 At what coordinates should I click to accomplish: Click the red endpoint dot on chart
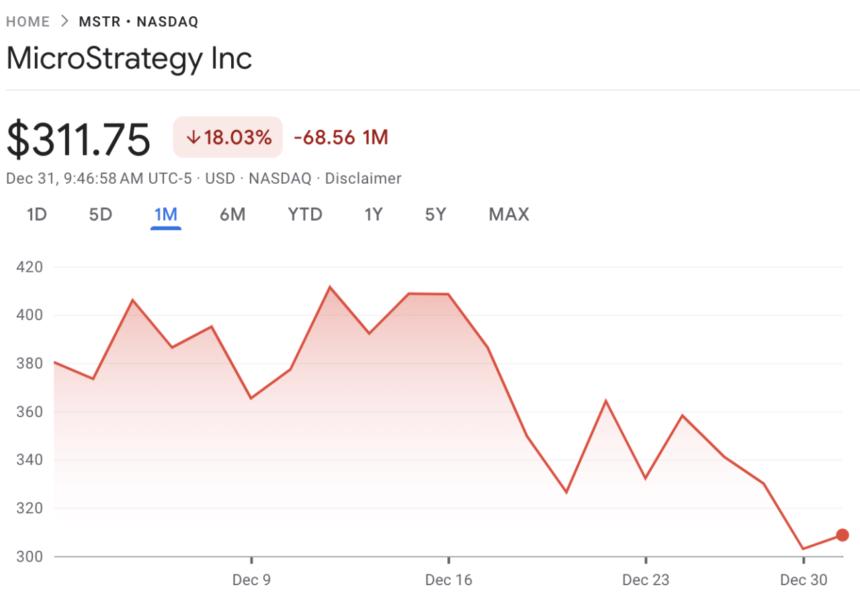click(842, 535)
